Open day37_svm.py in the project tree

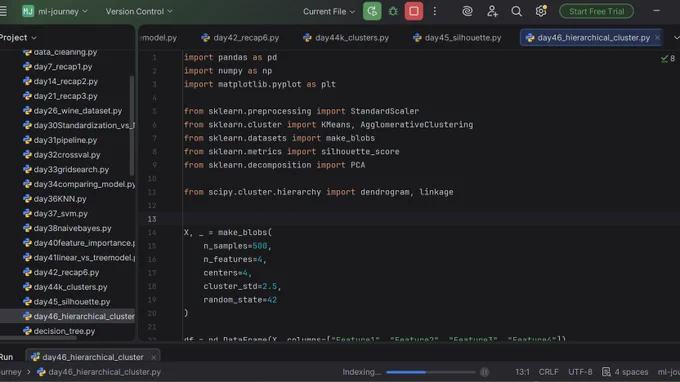click(60, 214)
